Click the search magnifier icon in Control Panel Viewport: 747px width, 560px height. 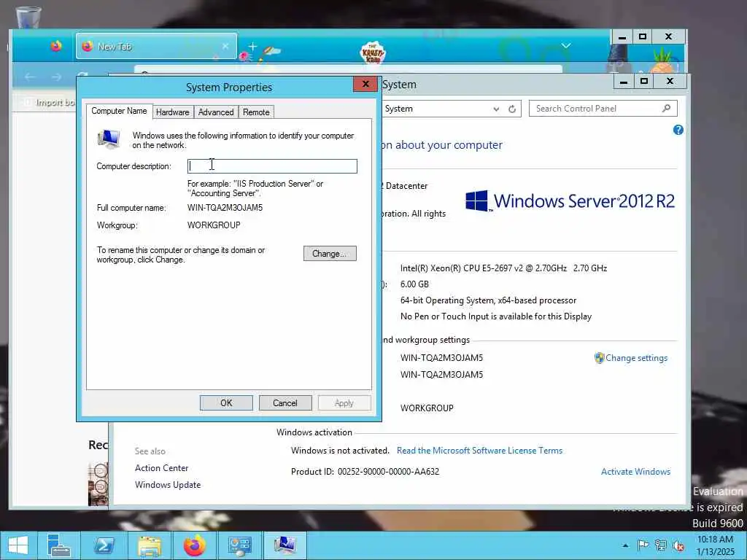[666, 109]
